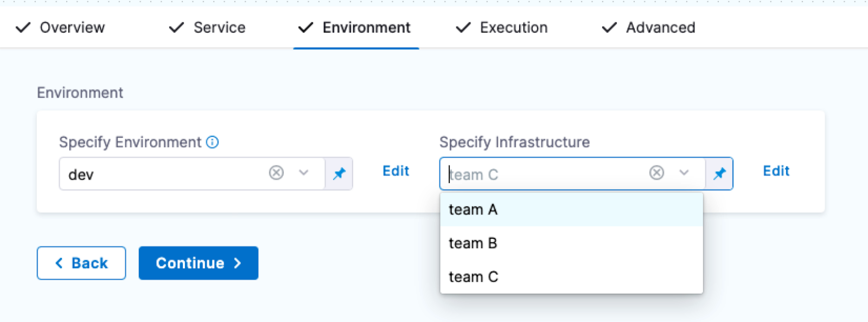868x322 pixels.
Task: Pin the Specify Environment field
Action: 339,174
